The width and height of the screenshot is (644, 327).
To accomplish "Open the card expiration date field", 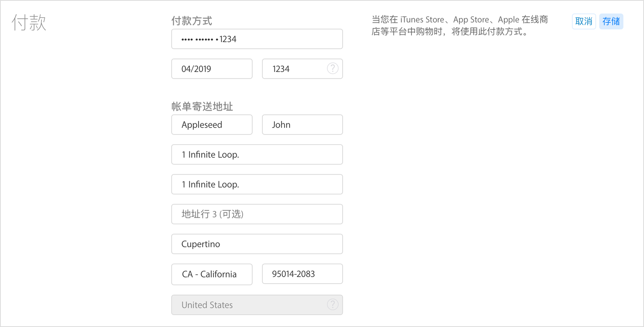I will (x=212, y=69).
